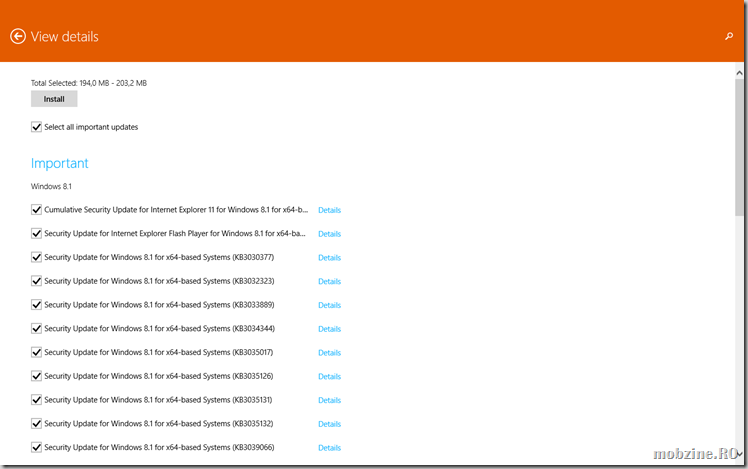Viewport: 748px width, 469px height.
Task: Click the vertical scrollbar thumb
Action: pyautogui.click(x=739, y=140)
